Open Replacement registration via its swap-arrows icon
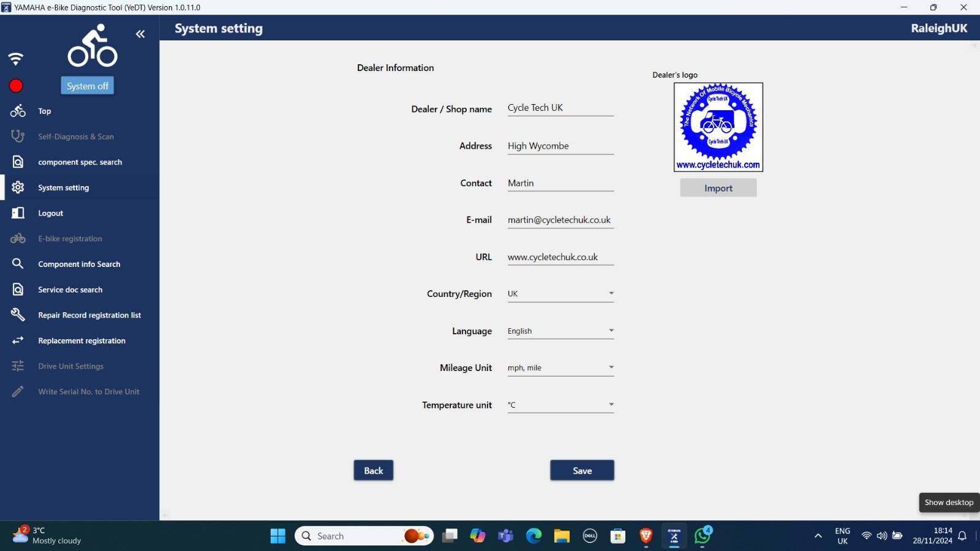 coord(18,340)
